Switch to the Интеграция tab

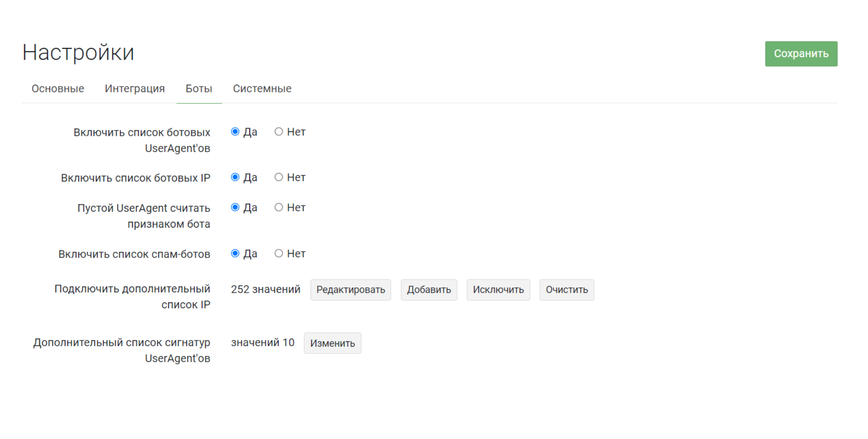click(x=135, y=89)
